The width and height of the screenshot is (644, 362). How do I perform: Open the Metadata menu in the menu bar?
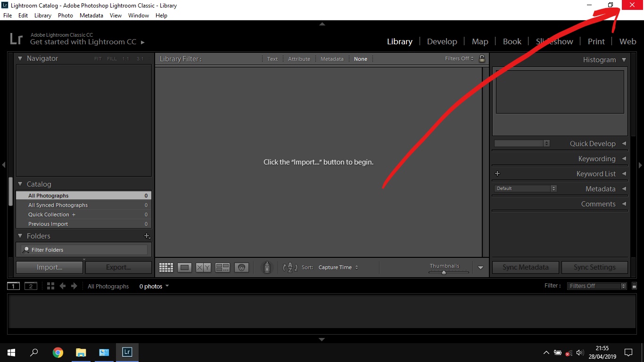(x=91, y=16)
